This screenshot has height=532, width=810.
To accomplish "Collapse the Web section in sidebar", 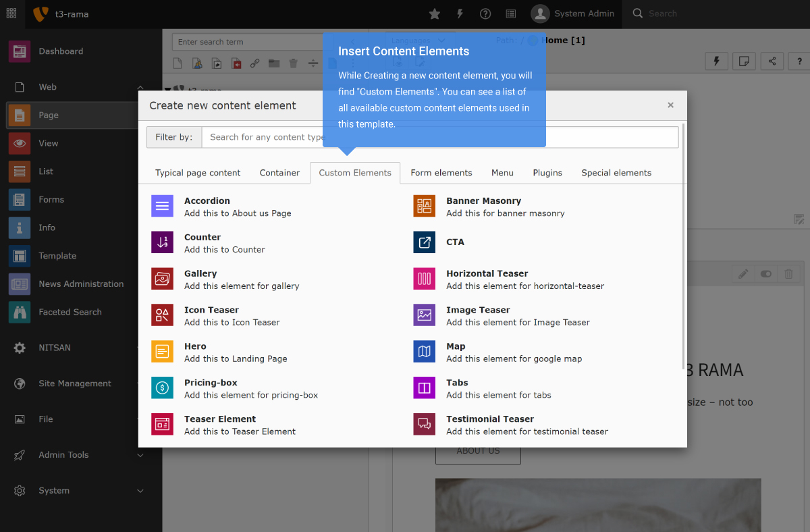I will click(140, 86).
